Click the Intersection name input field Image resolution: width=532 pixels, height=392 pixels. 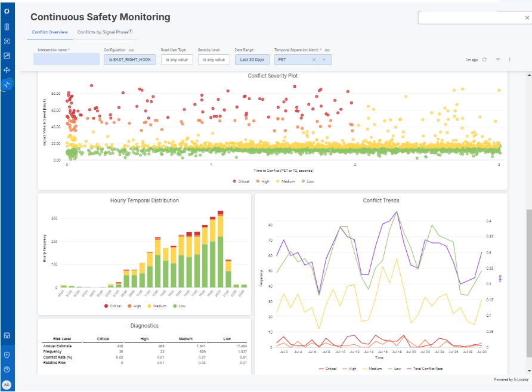[67, 59]
